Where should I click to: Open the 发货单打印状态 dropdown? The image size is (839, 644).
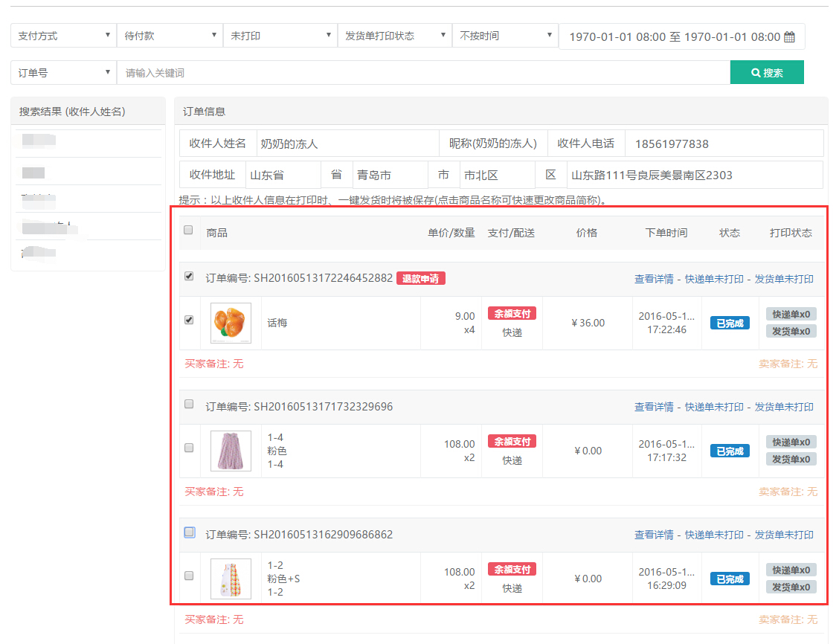(x=394, y=36)
